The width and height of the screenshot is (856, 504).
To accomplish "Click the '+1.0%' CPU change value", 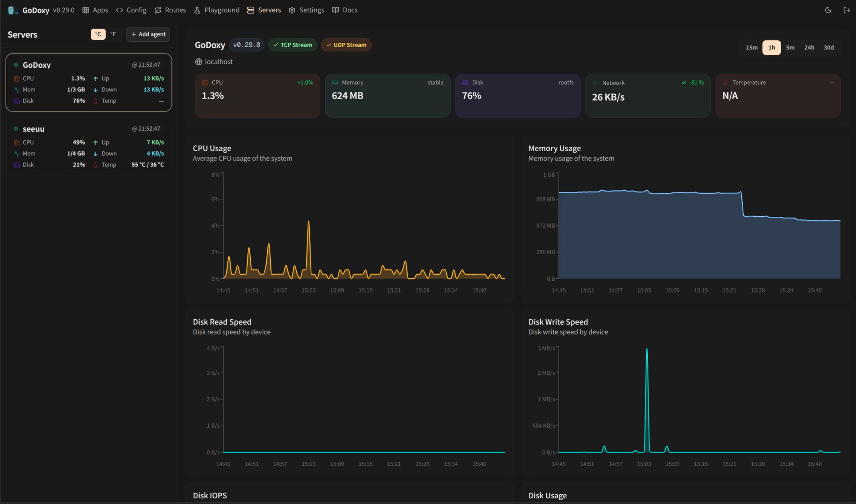I will pyautogui.click(x=305, y=83).
